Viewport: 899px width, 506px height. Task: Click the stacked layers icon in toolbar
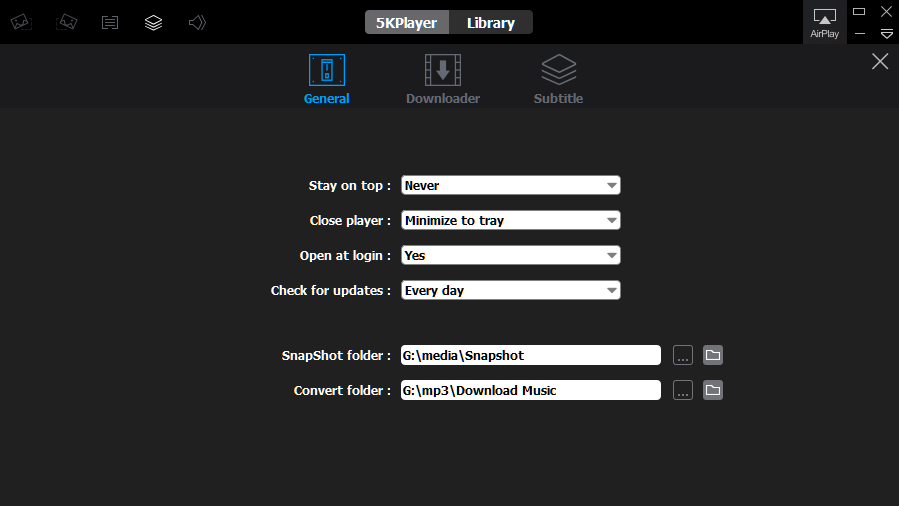click(153, 22)
